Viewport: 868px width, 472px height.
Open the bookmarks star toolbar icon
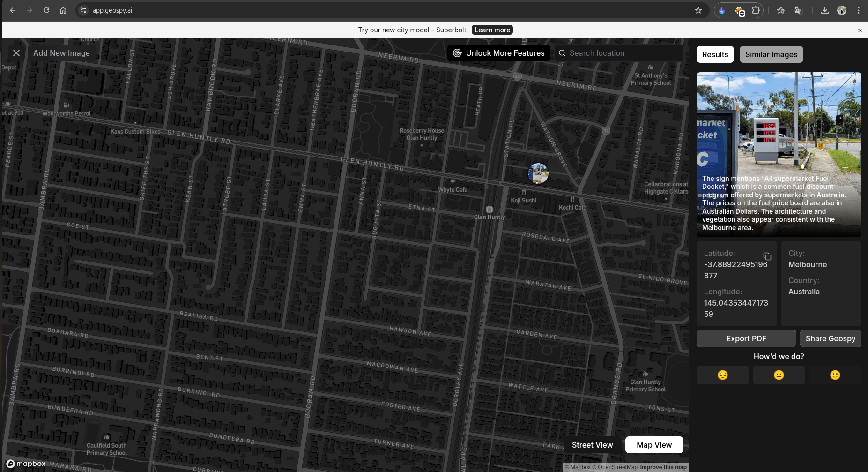pyautogui.click(x=781, y=10)
